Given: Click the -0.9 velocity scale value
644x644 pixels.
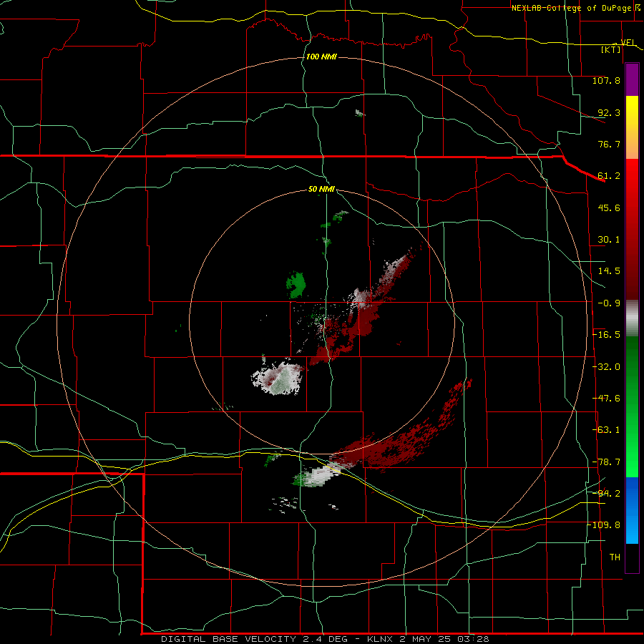Looking at the screenshot, I should pyautogui.click(x=609, y=303).
